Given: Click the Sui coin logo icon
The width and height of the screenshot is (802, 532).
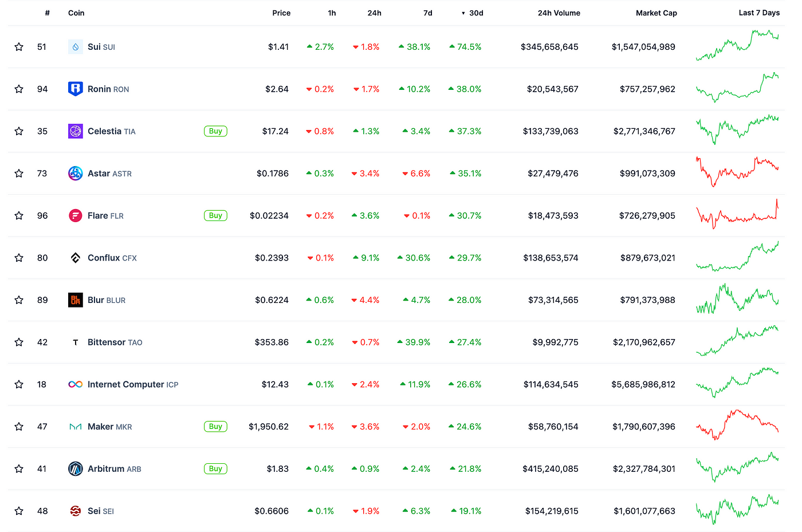Looking at the screenshot, I should (75, 47).
